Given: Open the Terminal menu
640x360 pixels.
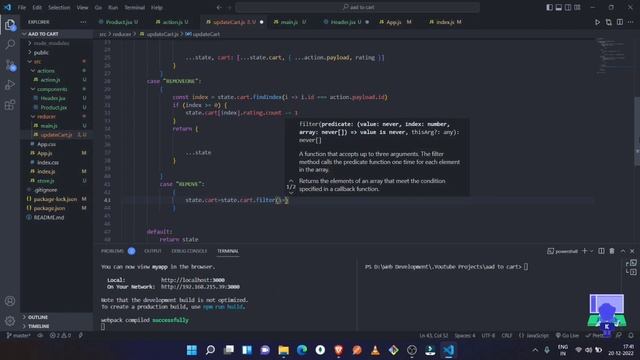Looking at the screenshot, I should coord(134,7).
